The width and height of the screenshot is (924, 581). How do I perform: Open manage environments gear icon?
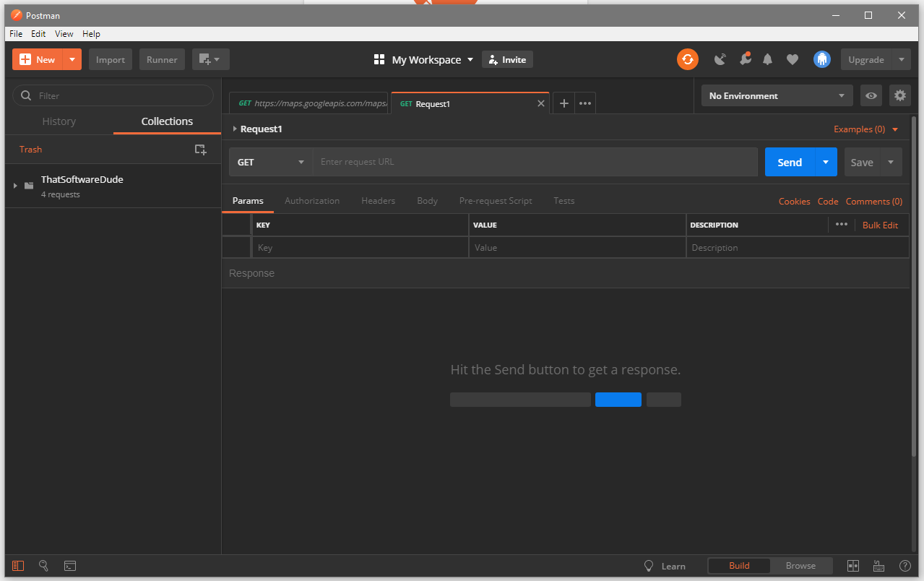[x=899, y=95]
